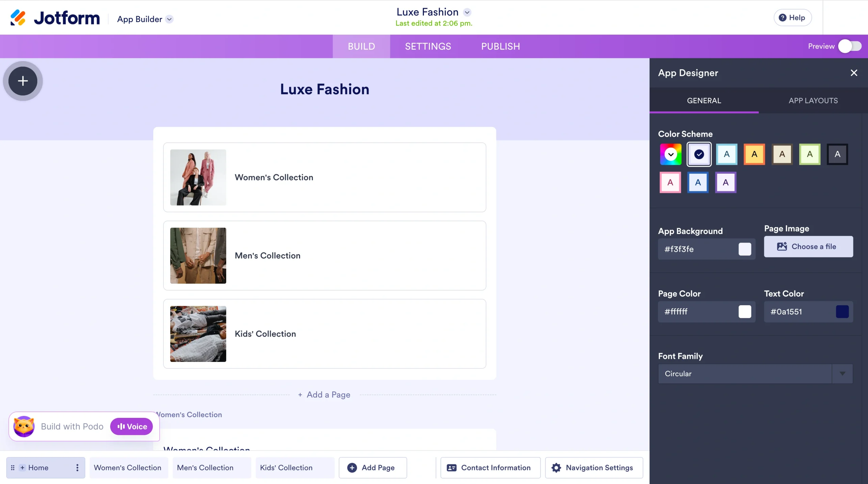Open the Home page options with the kebab menu
868x484 pixels.
coord(77,468)
